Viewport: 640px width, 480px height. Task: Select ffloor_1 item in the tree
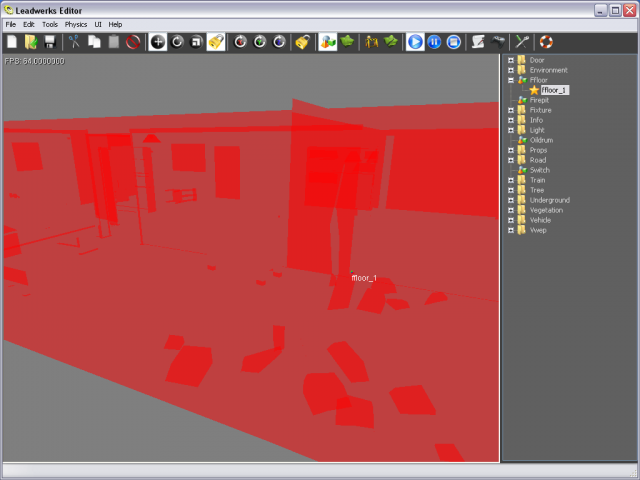click(x=554, y=90)
